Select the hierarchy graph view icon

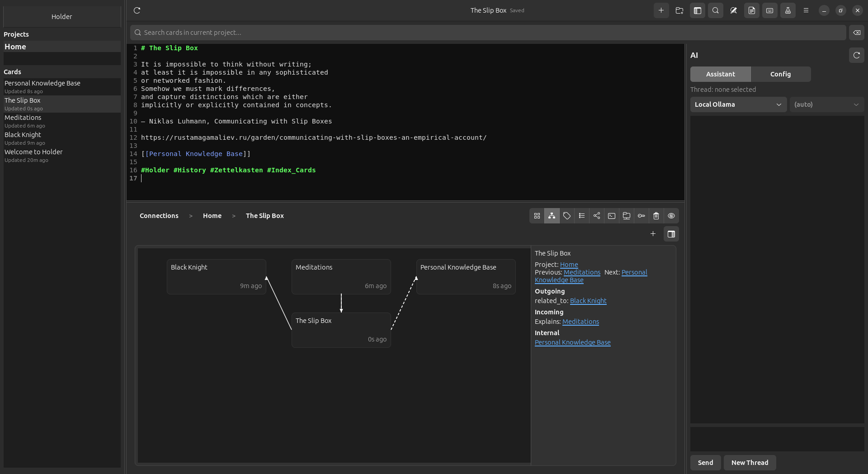coord(552,216)
